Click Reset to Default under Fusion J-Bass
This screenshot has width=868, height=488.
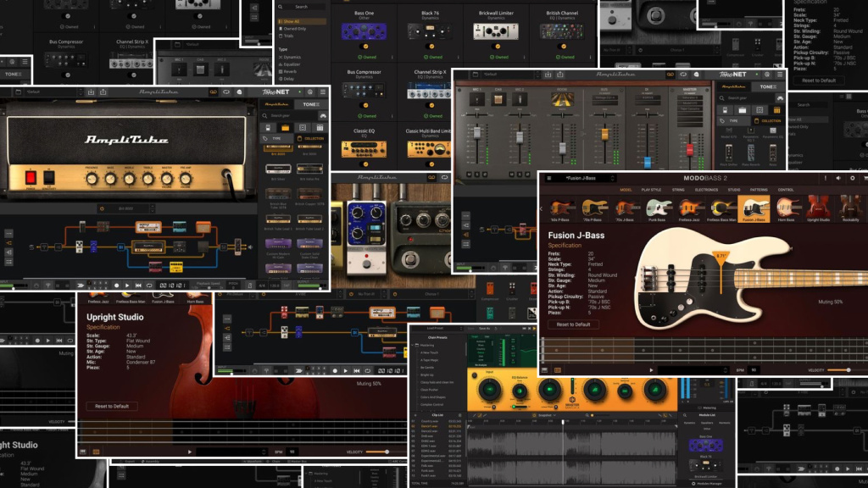click(573, 324)
